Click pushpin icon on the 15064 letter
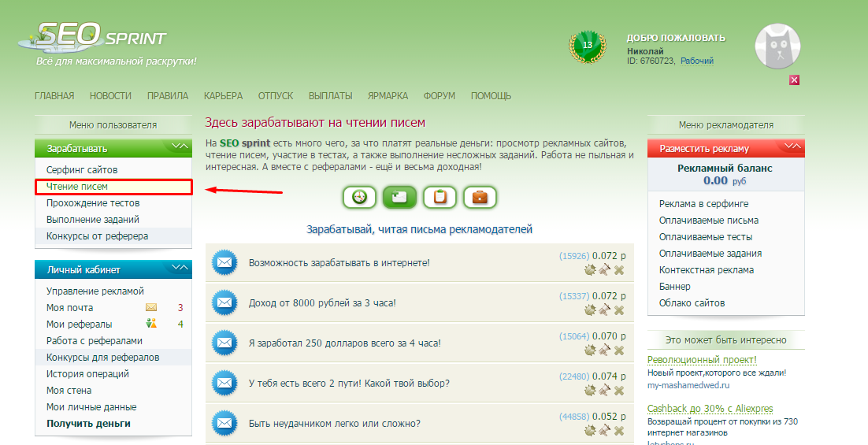Image resolution: width=868 pixels, height=445 pixels. 604,350
